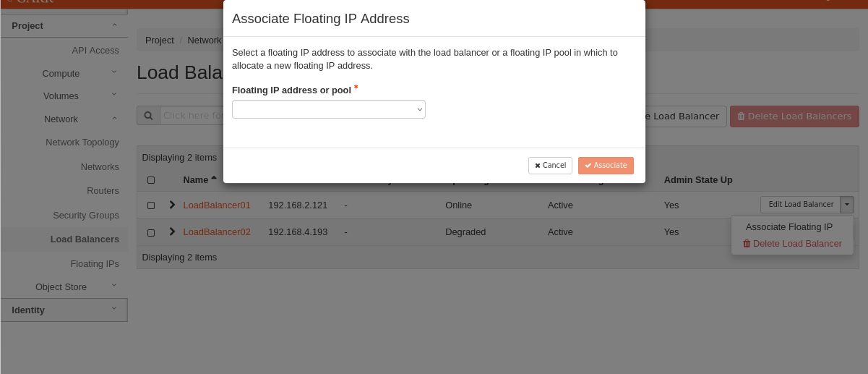Collapse the Identity panel chevron
The height and width of the screenshot is (374, 868).
click(x=113, y=309)
